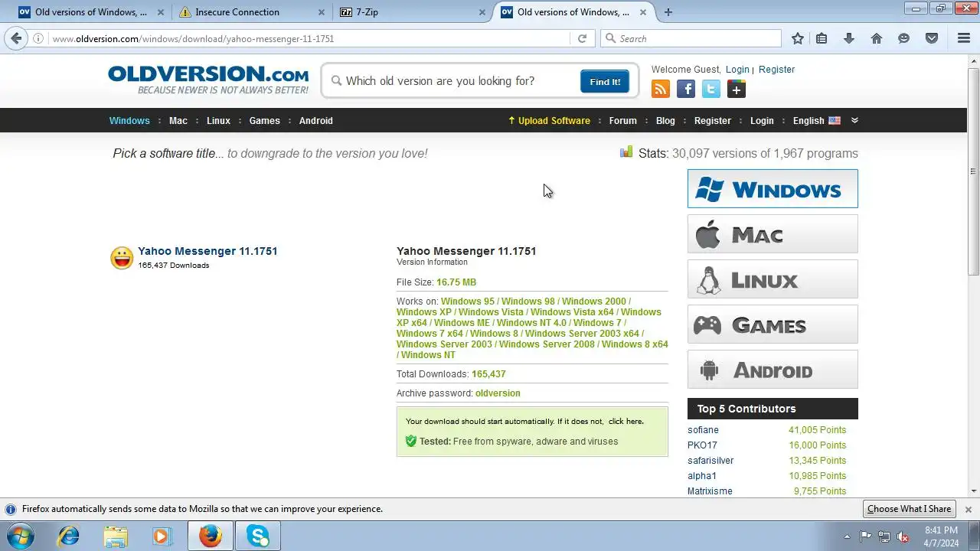Open contributor alpha1's profile
The height and width of the screenshot is (551, 980).
(702, 476)
